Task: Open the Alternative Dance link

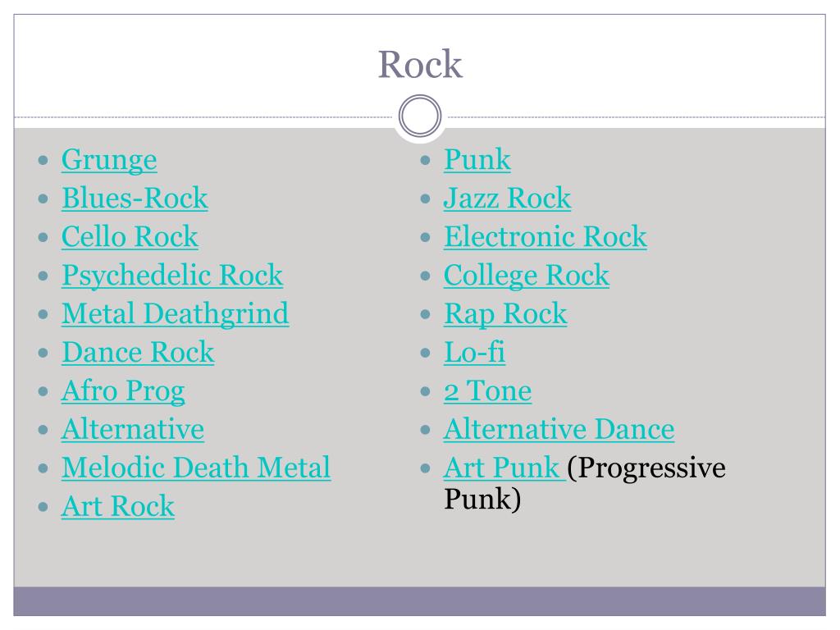Action: (559, 430)
